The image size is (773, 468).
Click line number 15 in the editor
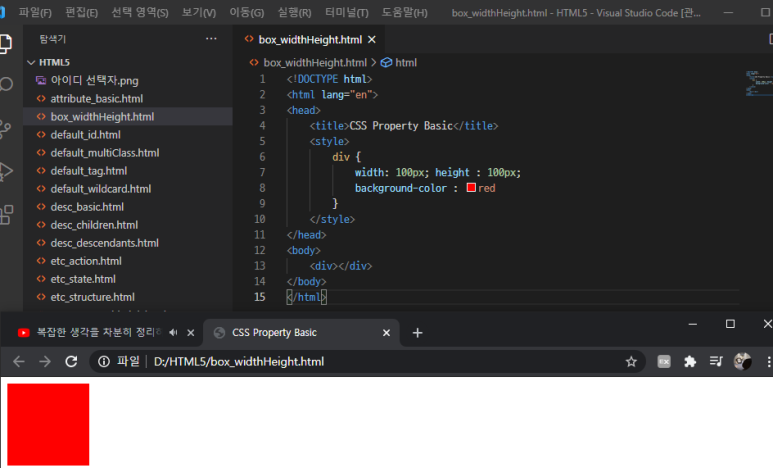tap(260, 297)
